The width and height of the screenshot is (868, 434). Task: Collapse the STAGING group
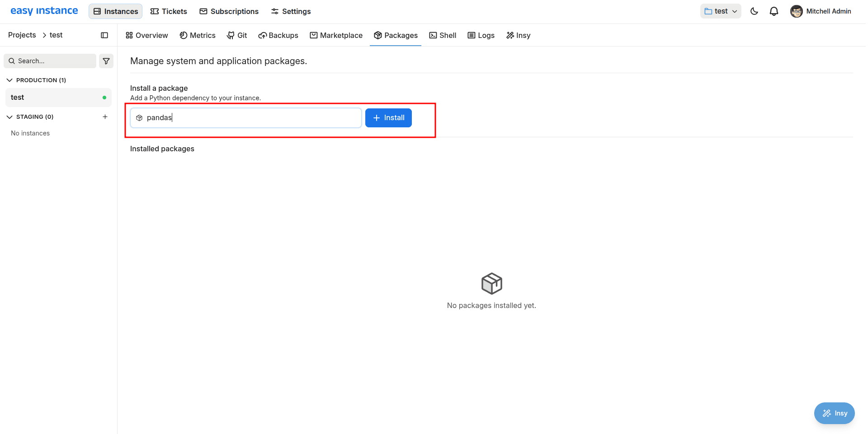tap(30, 117)
